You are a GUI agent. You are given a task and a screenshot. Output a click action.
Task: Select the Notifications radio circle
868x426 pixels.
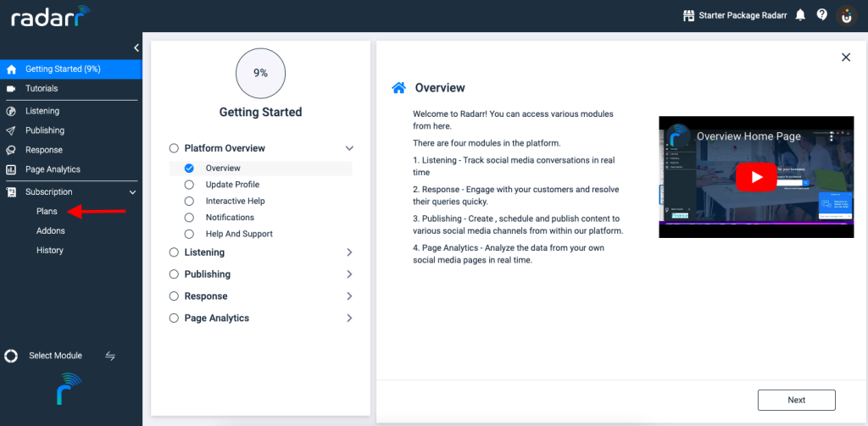coord(189,218)
